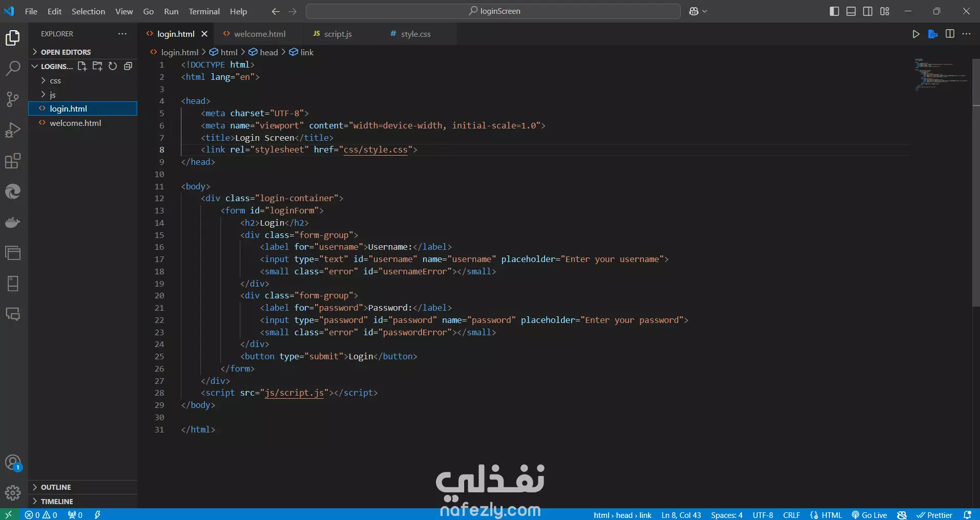980x520 pixels.
Task: Collapse all folders in explorer
Action: 128,66
